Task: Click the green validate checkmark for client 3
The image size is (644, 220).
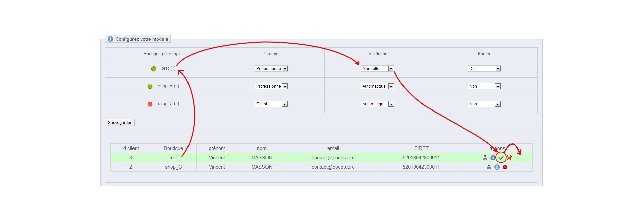Action: click(501, 158)
